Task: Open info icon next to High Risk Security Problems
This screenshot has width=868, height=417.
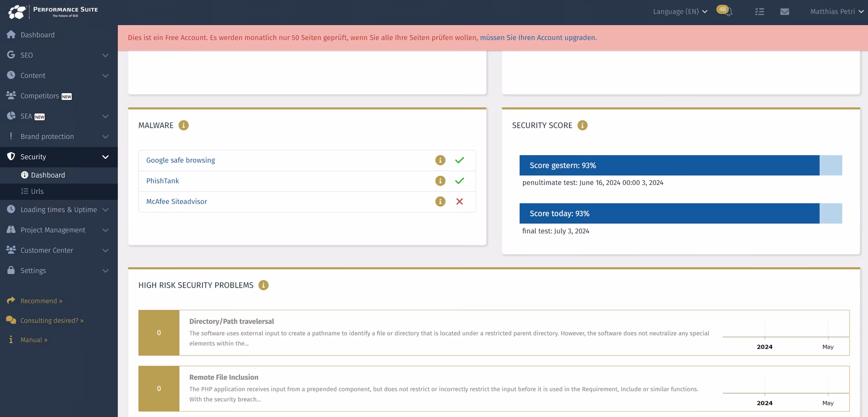Action: click(264, 285)
